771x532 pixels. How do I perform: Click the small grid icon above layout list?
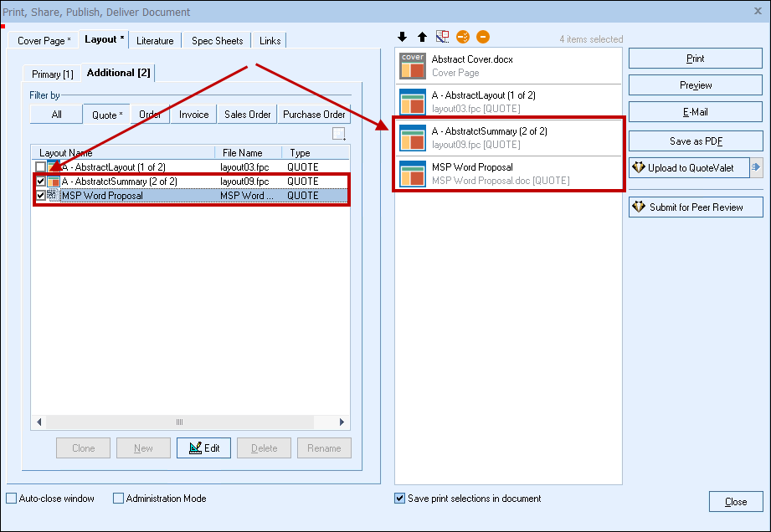pos(338,134)
